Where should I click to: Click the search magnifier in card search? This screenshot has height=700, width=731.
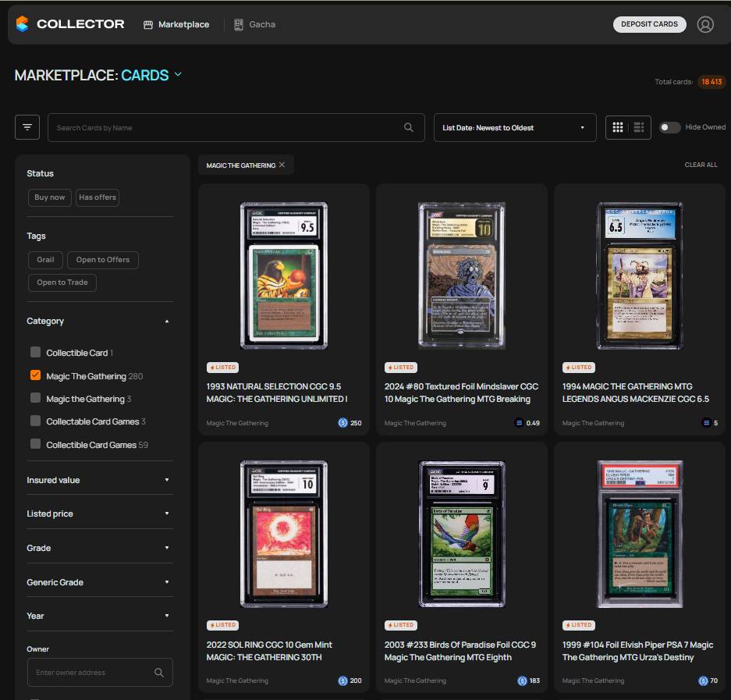(408, 127)
